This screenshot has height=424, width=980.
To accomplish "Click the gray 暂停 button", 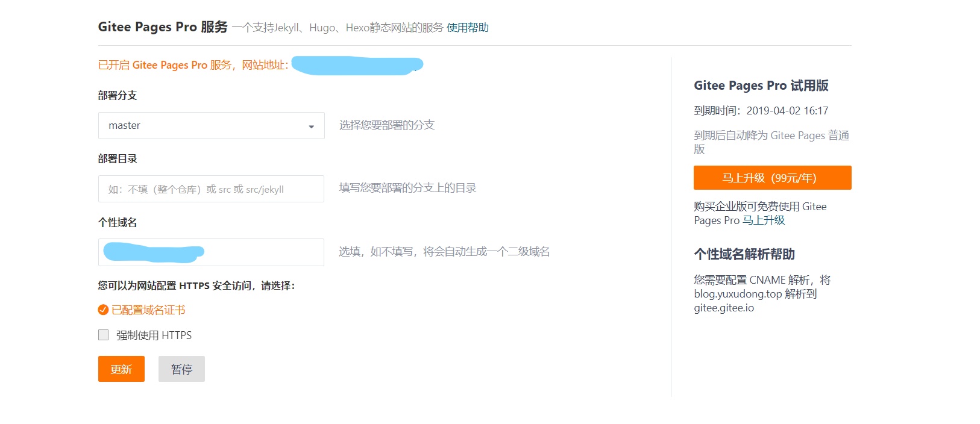I will tap(181, 369).
